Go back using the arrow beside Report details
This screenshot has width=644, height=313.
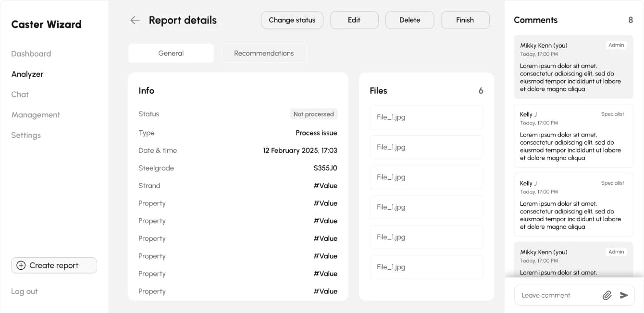point(135,20)
